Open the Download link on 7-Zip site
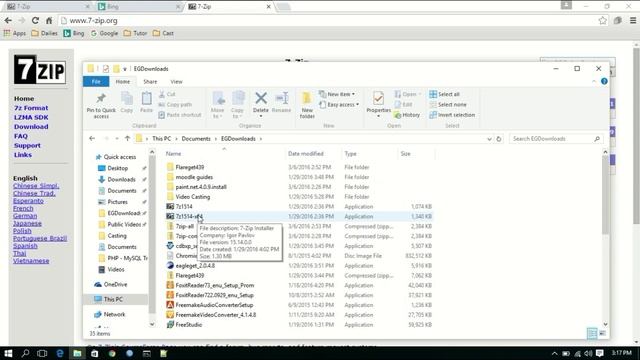 click(x=31, y=127)
